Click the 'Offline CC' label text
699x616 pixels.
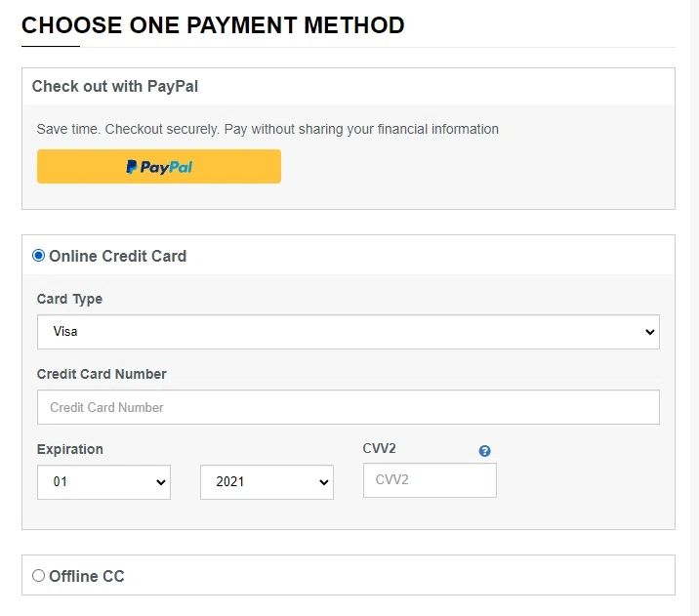(x=87, y=576)
